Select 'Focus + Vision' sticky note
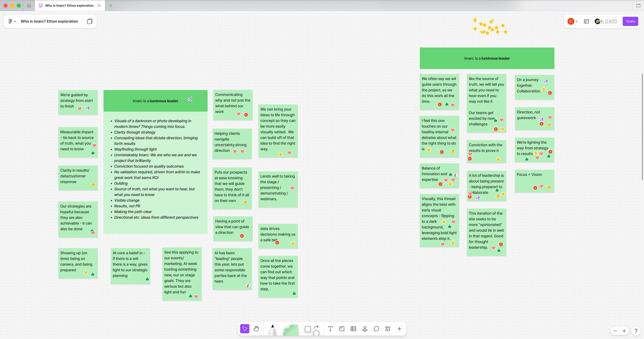Screen dimensions: 644x339 [x=535, y=181]
